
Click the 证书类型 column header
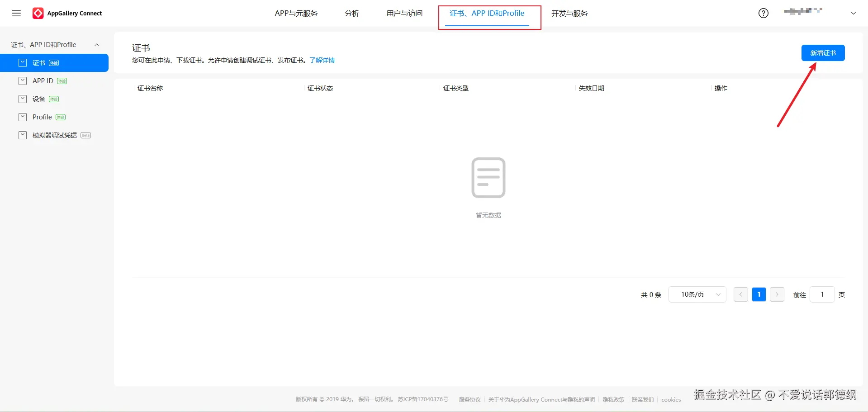[456, 88]
